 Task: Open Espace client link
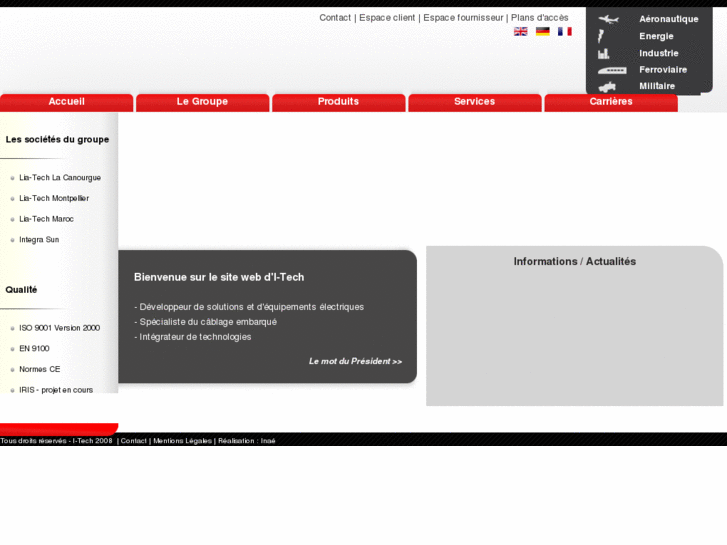[387, 18]
